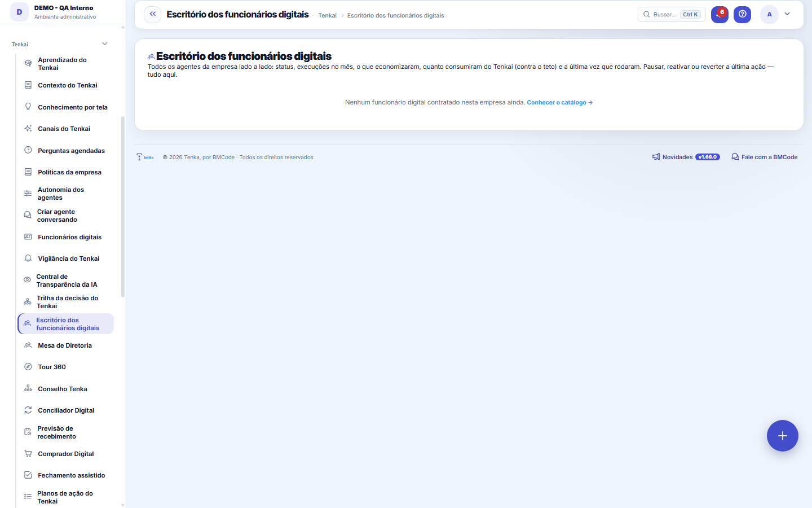Image resolution: width=812 pixels, height=508 pixels.
Task: Click the Contexto do Tenkai document icon
Action: [x=28, y=85]
